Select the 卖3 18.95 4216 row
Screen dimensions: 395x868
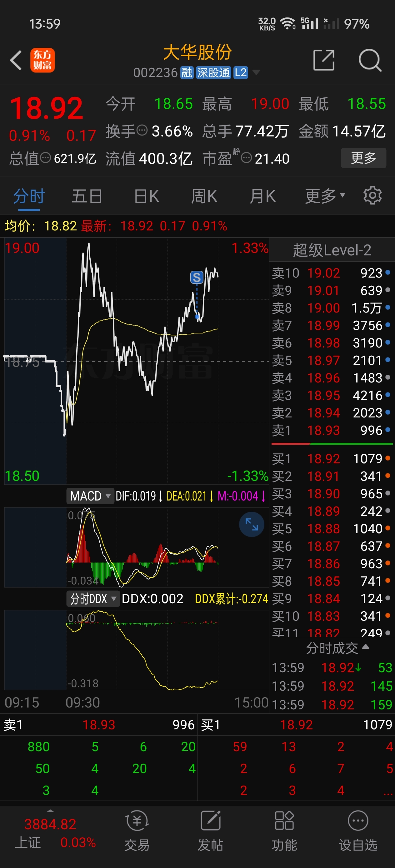pyautogui.click(x=332, y=395)
